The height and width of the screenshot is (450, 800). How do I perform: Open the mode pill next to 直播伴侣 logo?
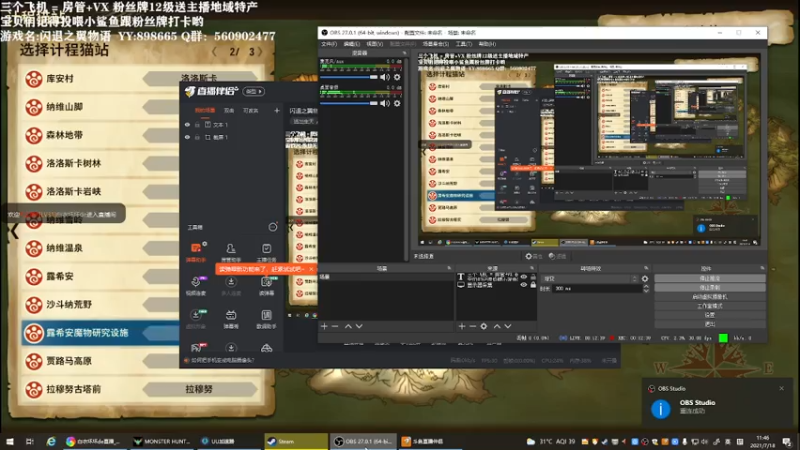[254, 91]
